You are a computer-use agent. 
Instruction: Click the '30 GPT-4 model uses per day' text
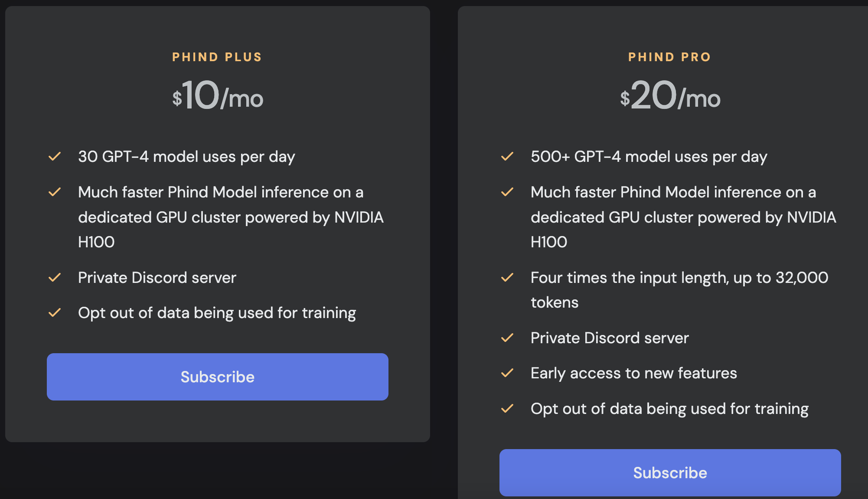pyautogui.click(x=186, y=157)
